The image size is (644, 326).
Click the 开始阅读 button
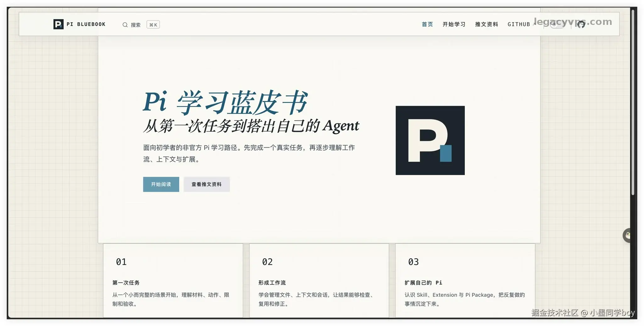[161, 184]
